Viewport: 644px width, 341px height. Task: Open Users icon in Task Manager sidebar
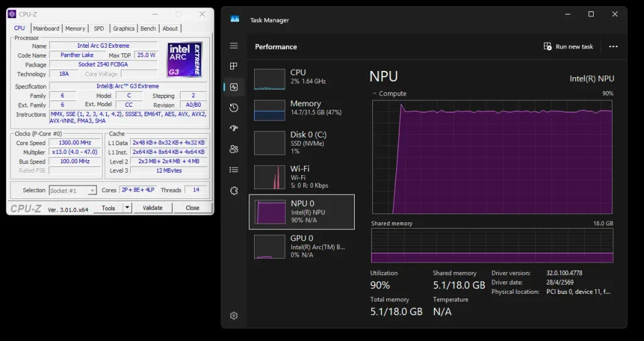point(234,149)
